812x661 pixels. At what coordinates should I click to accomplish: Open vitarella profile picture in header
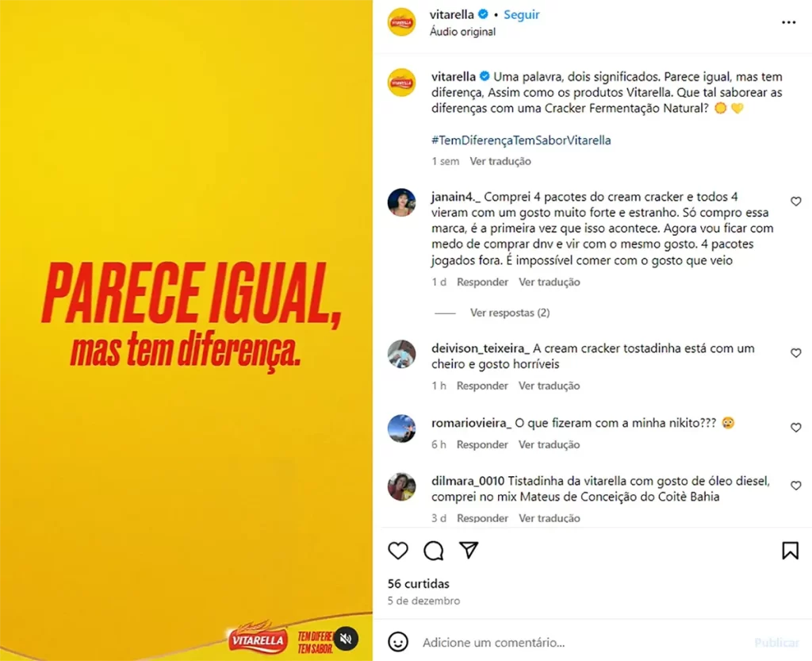coord(402,21)
